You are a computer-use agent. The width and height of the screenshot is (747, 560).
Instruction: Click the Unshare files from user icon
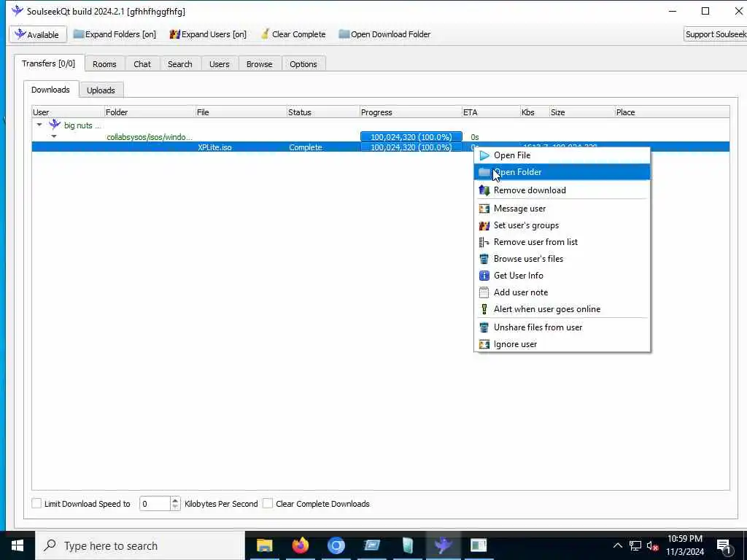point(484,327)
